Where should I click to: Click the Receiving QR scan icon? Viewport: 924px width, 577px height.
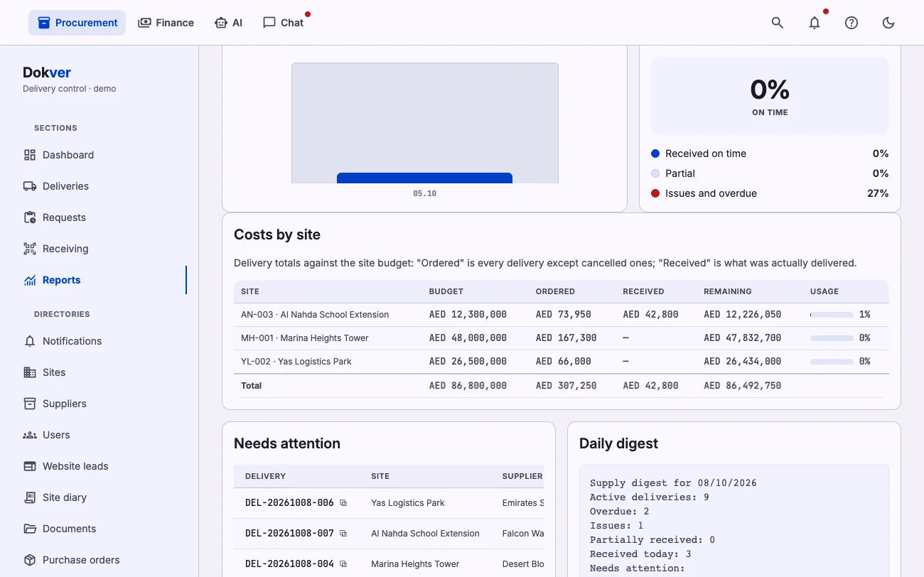tap(30, 249)
